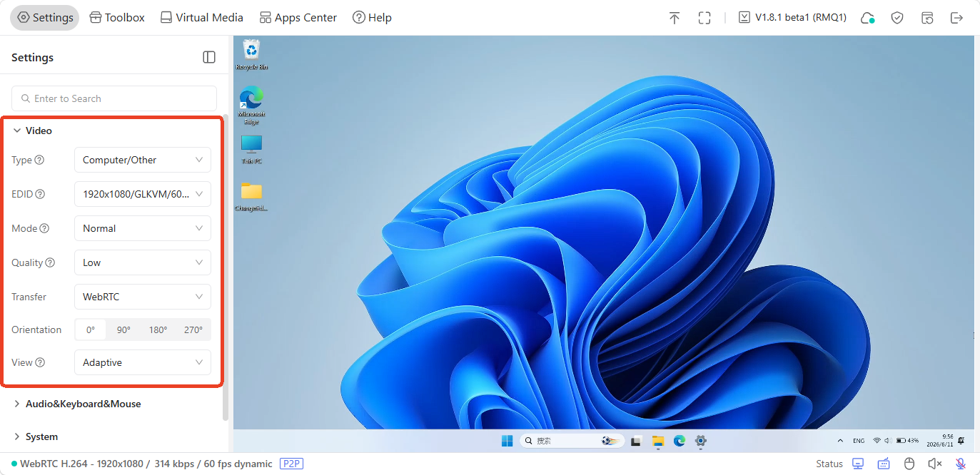
Task: Show help tooltip for Type
Action: point(39,160)
